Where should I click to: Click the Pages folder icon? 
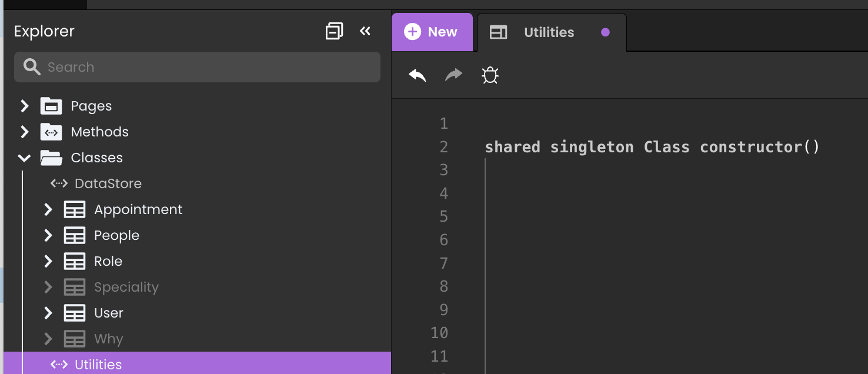click(x=51, y=106)
